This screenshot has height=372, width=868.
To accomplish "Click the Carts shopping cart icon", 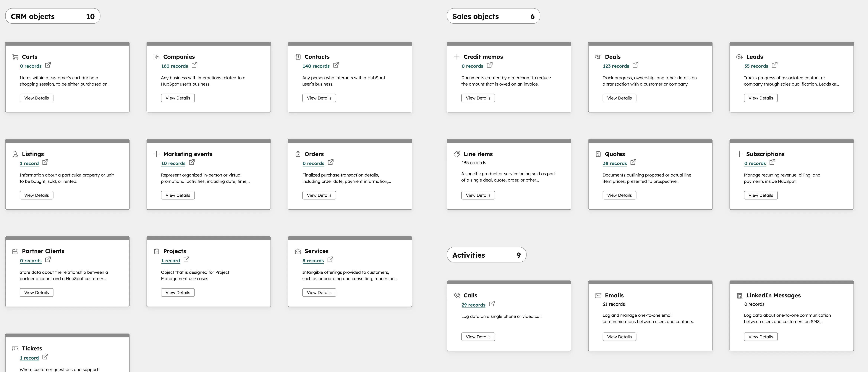I will coord(15,56).
